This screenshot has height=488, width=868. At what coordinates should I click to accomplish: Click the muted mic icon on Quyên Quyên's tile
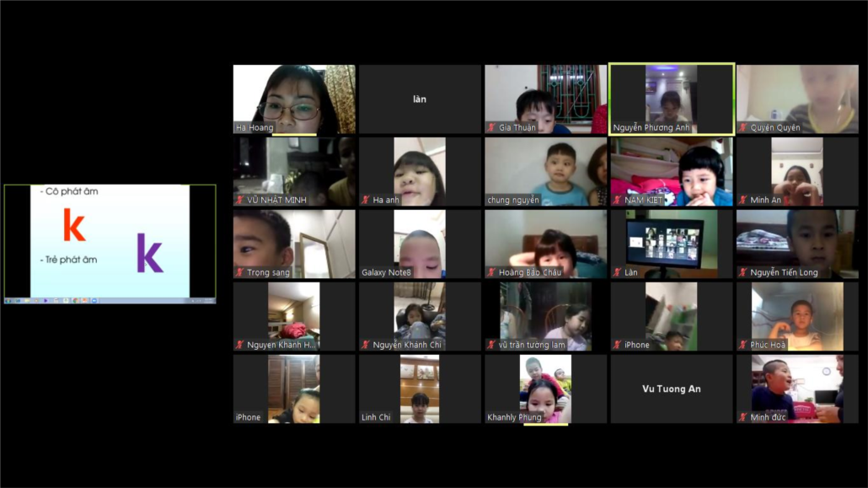(x=743, y=128)
